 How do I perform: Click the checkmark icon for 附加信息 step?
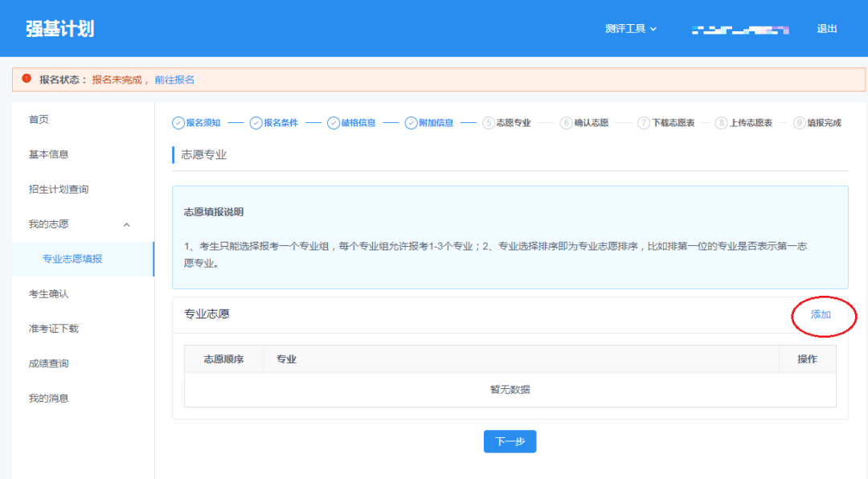pos(411,123)
